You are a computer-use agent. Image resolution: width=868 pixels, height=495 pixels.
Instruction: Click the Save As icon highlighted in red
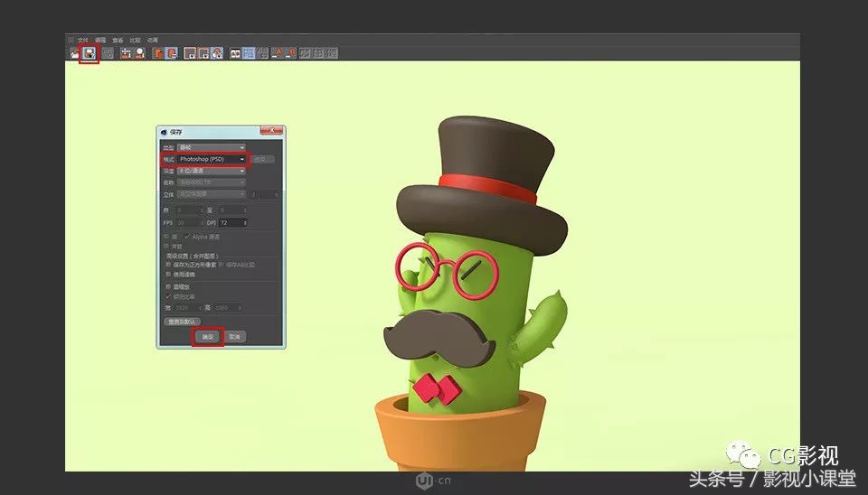coord(90,53)
